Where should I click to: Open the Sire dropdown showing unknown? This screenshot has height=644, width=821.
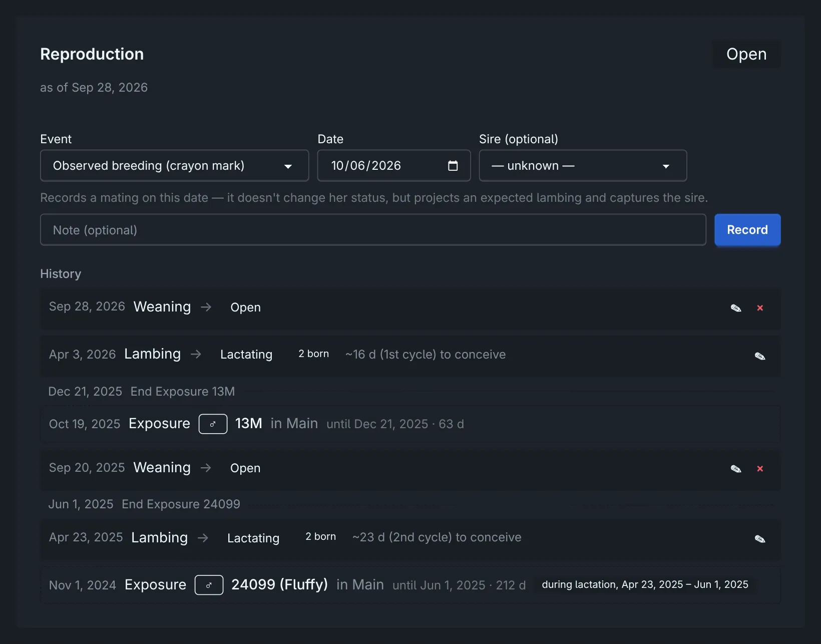click(x=583, y=166)
